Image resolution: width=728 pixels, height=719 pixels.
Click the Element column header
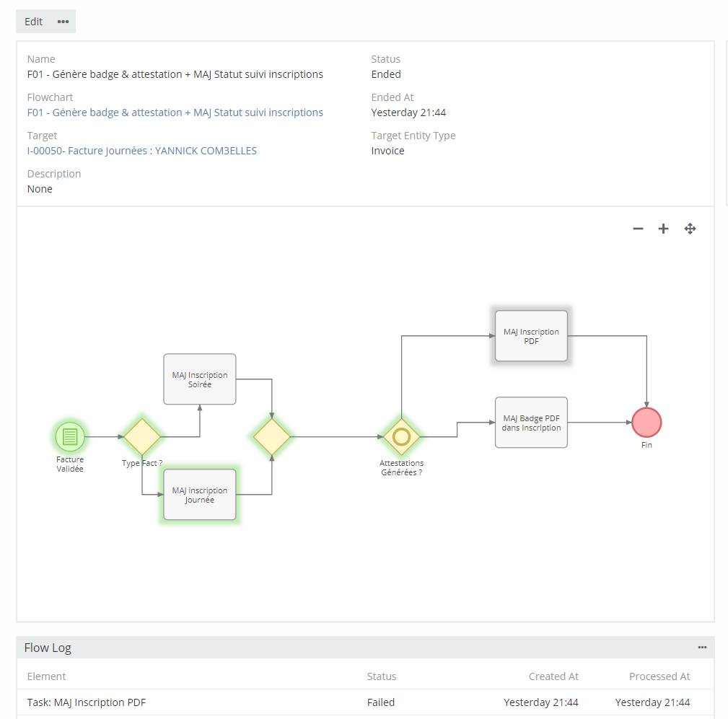coord(46,676)
